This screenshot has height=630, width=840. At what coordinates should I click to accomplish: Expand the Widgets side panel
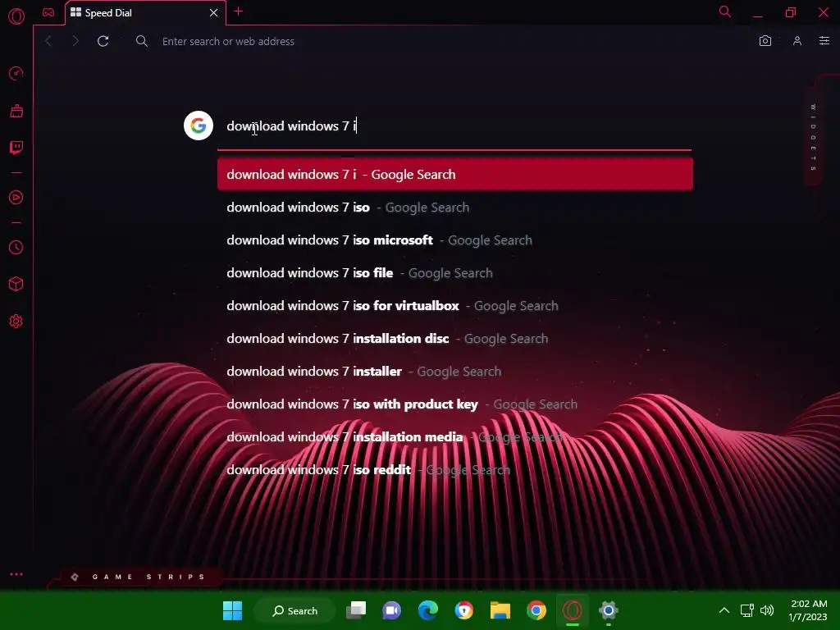(813, 137)
